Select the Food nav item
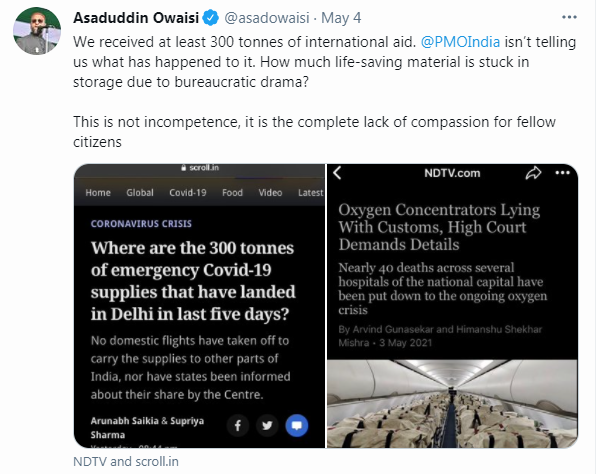This screenshot has width=609, height=474. point(232,193)
